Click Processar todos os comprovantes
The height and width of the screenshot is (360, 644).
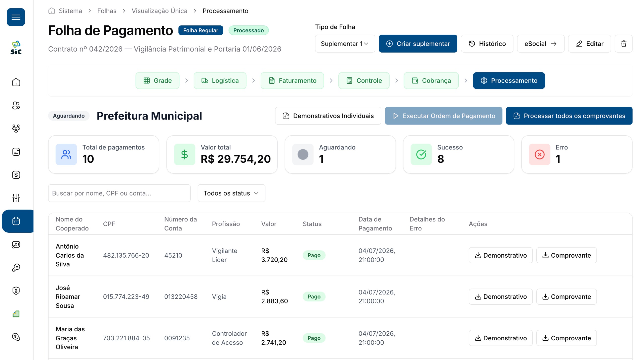[x=569, y=116]
